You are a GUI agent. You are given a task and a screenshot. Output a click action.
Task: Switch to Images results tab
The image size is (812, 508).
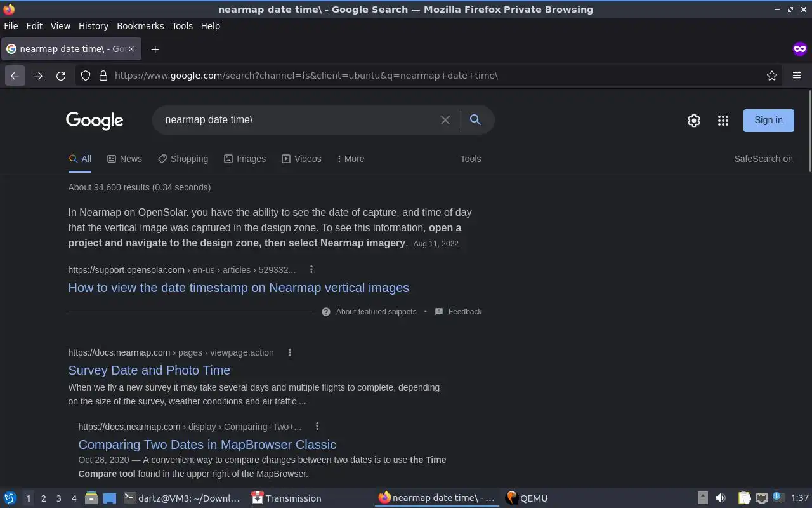point(245,159)
